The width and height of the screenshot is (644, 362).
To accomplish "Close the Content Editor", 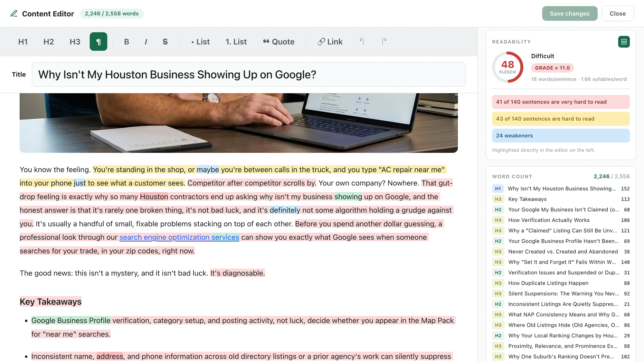I will 618,14.
